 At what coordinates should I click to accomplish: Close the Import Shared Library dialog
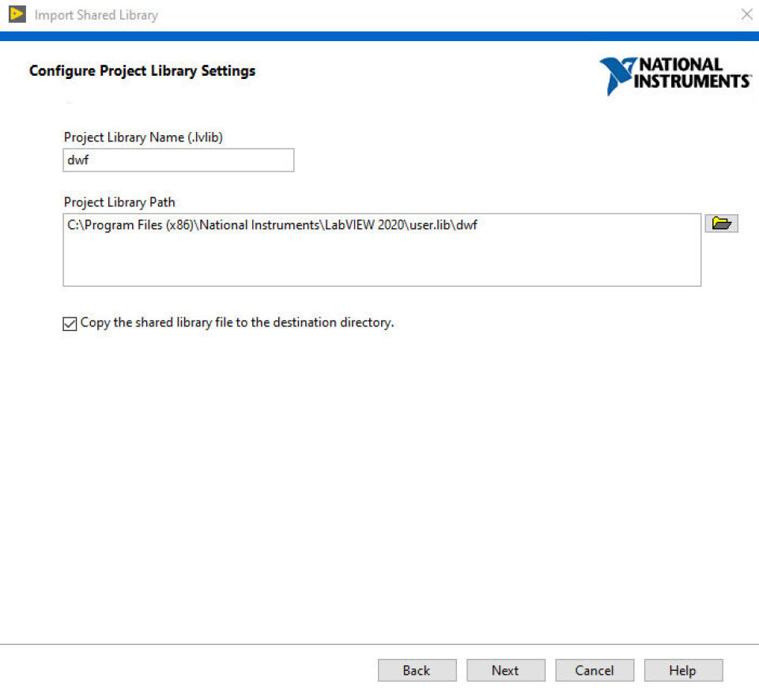tap(746, 14)
